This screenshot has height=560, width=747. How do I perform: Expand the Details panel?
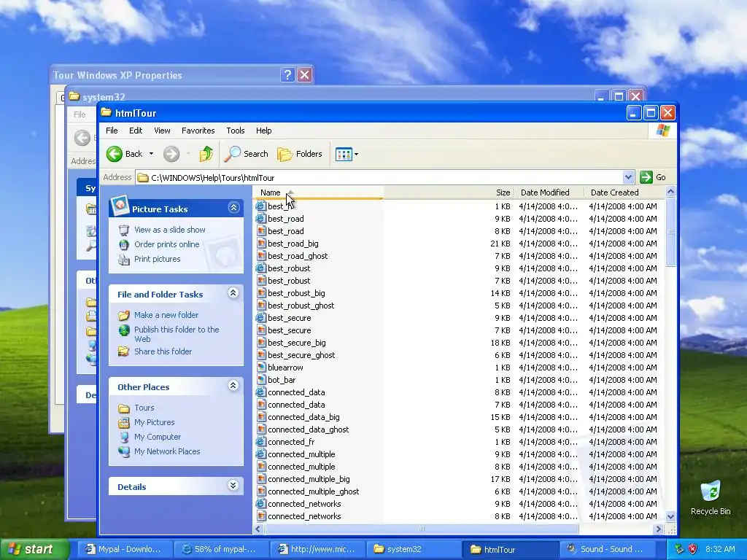pyautogui.click(x=233, y=485)
